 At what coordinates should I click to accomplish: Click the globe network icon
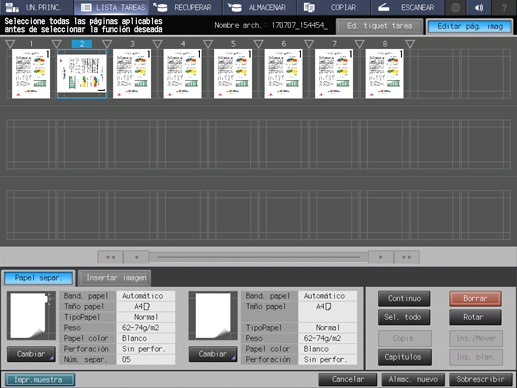tap(455, 7)
